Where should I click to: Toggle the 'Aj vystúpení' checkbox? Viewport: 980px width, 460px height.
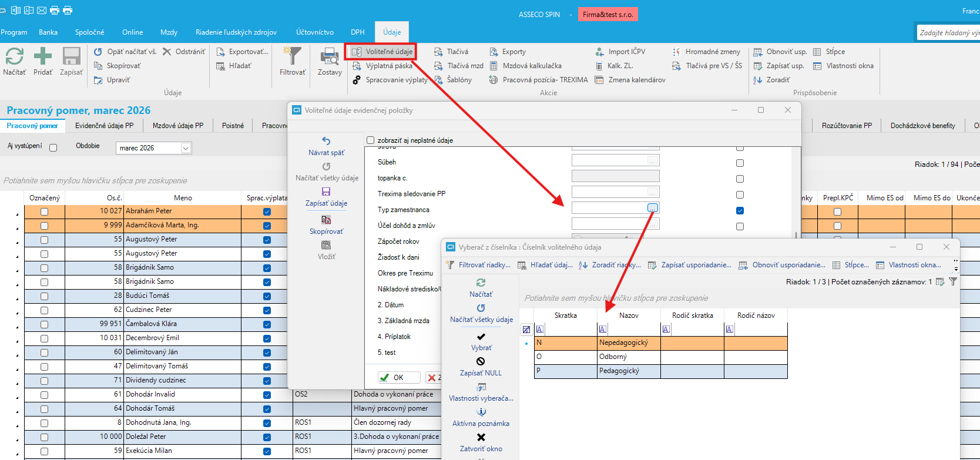point(53,148)
